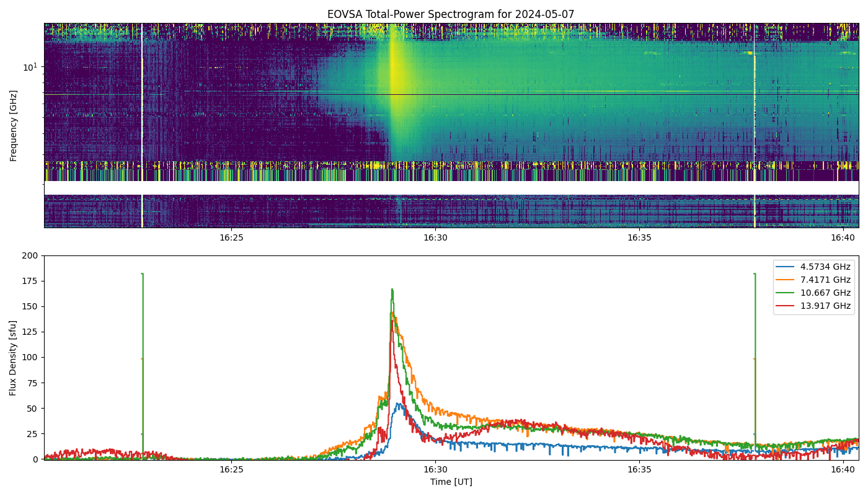Click the "Flux Density [sfu]" axis label
868x496 pixels.
(13, 358)
